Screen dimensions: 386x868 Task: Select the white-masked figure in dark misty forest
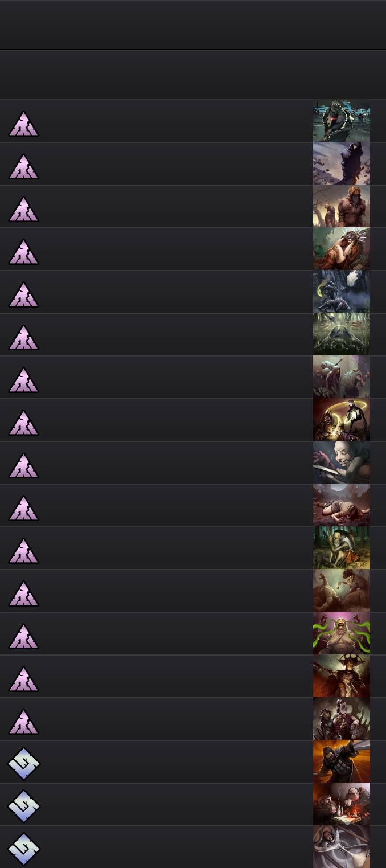click(x=342, y=292)
